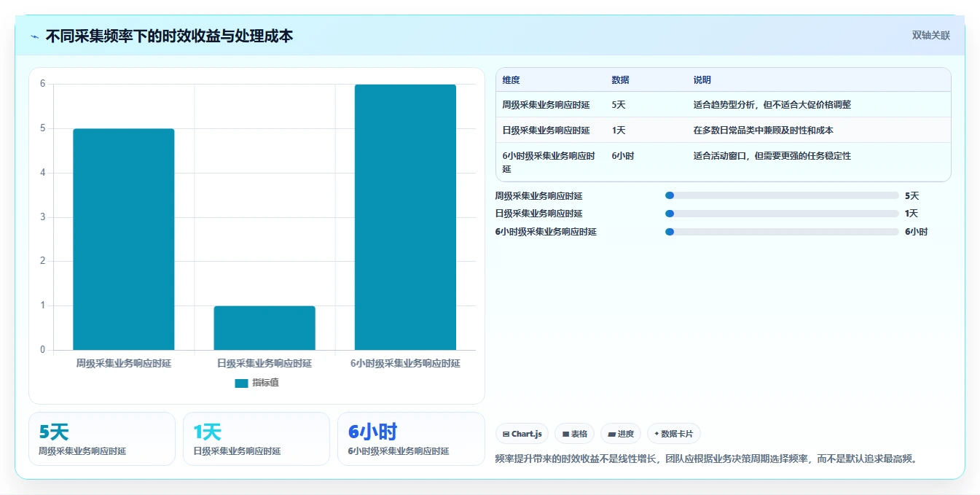Click the 双轴关联 label in header
This screenshot has width=980, height=495.
[931, 35]
